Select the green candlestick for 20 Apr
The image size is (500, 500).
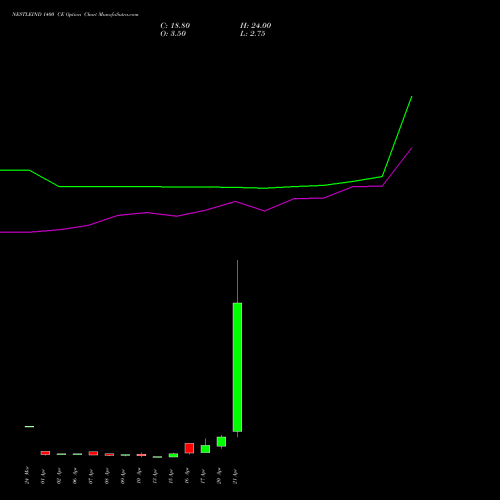point(221,442)
